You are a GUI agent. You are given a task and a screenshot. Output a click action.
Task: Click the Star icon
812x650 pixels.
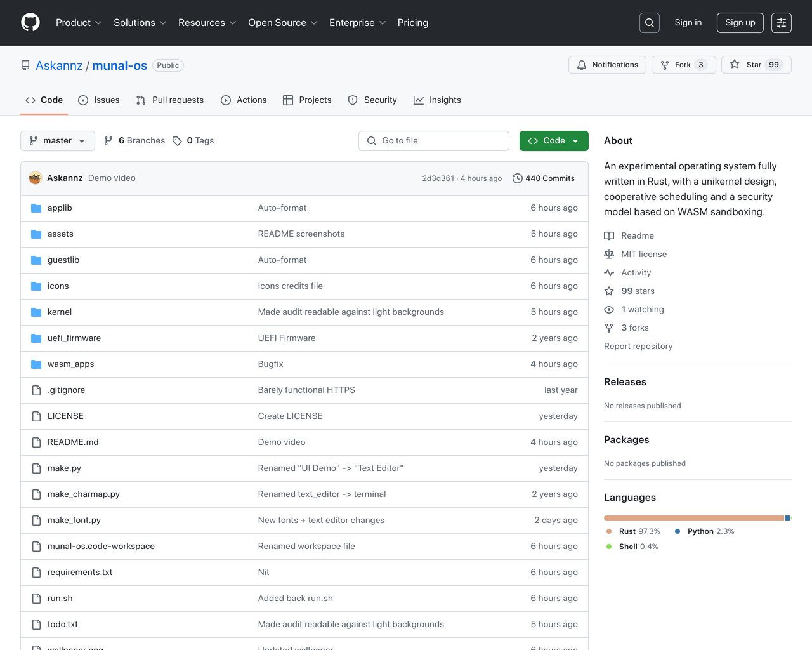[735, 65]
